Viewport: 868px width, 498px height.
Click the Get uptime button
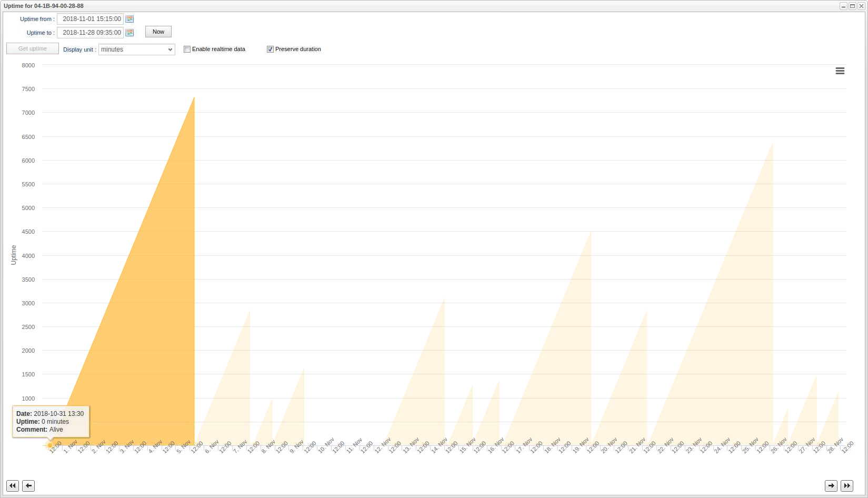33,48
